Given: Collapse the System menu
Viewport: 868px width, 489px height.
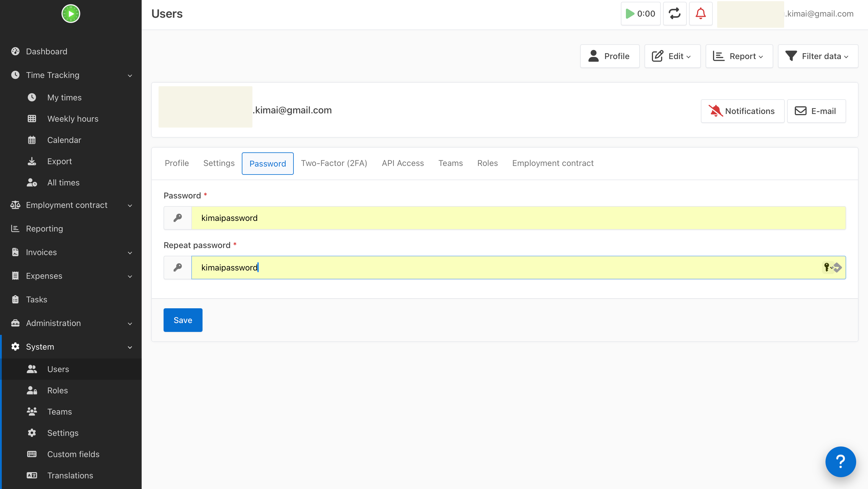Looking at the screenshot, I should coord(71,346).
